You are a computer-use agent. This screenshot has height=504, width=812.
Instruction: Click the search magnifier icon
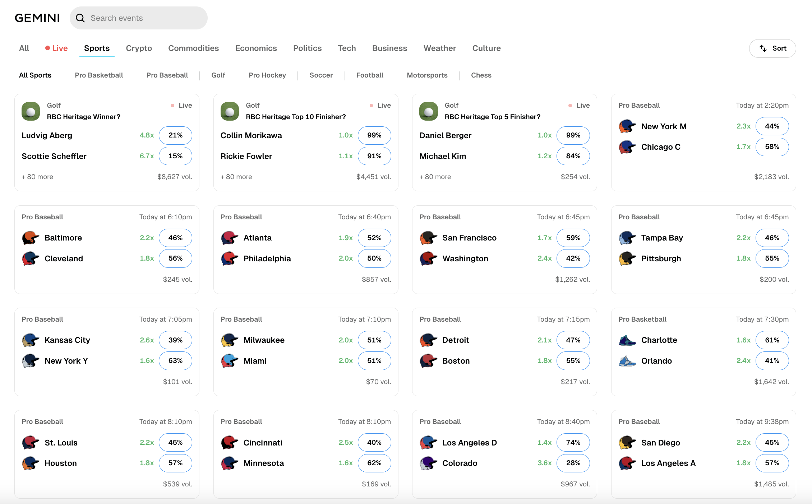(80, 18)
